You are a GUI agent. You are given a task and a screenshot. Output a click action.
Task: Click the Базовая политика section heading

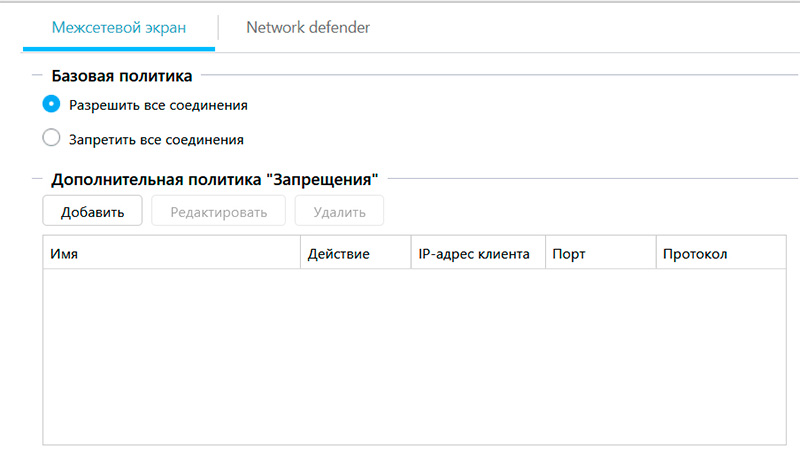[x=122, y=75]
